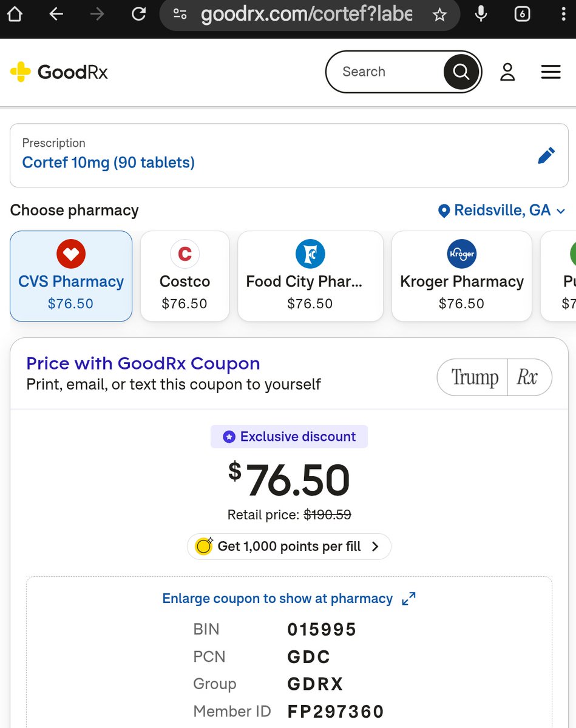Choose Kroger Pharmacy card
This screenshot has width=576, height=728.
pyautogui.click(x=461, y=276)
